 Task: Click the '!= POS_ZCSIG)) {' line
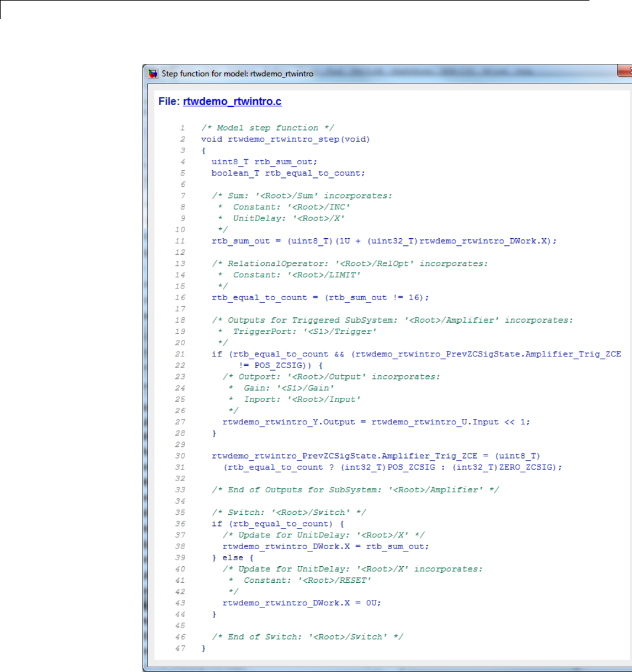point(281,366)
